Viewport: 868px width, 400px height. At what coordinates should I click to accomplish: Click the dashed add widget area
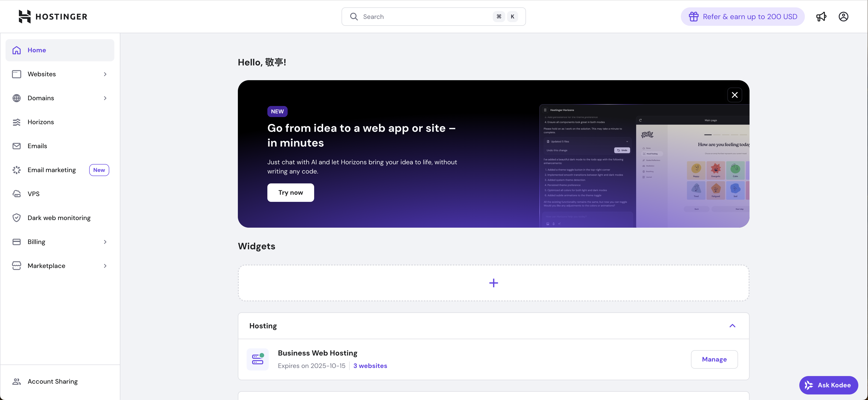[494, 283]
